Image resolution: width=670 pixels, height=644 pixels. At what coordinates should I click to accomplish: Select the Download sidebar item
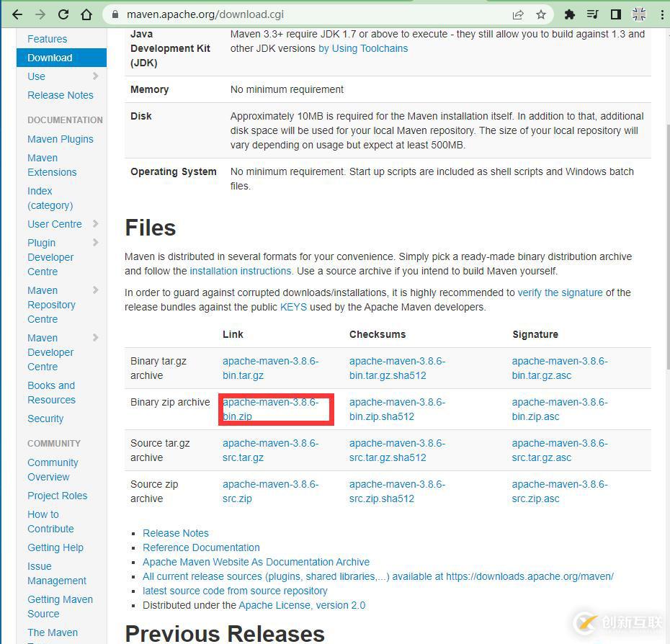point(61,58)
